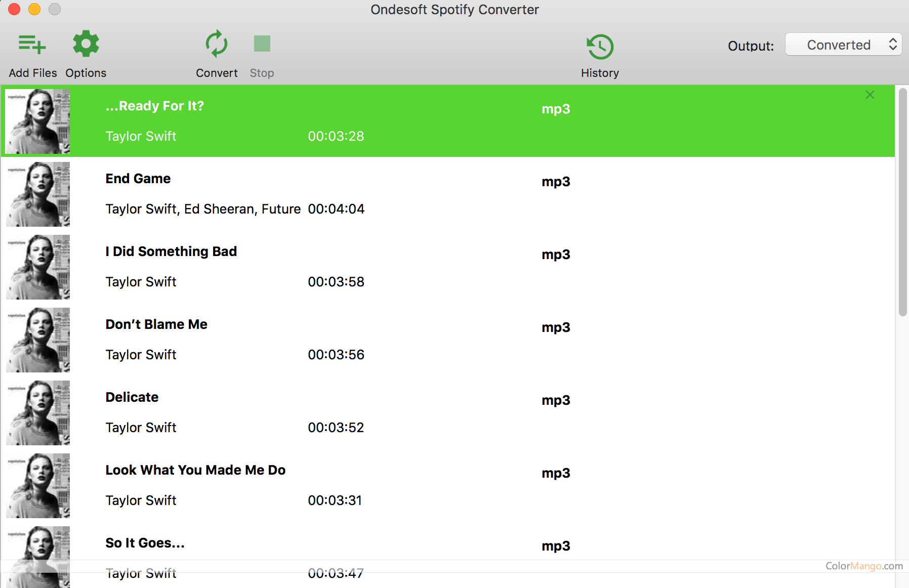Click the End Game album thumbnail

[x=37, y=194]
